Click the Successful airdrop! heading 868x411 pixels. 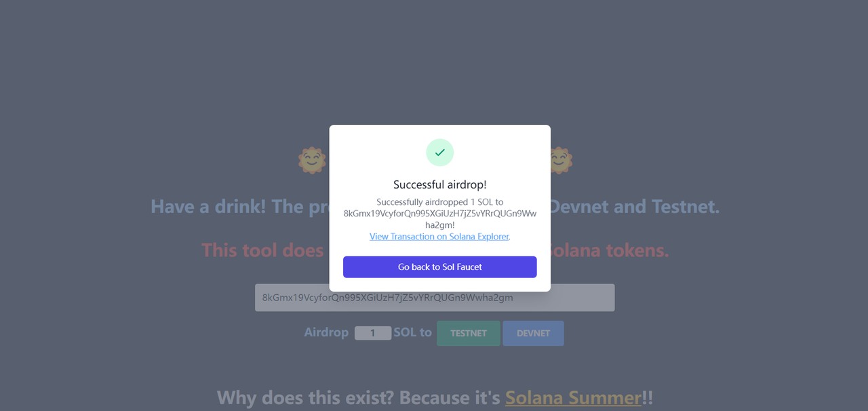pos(439,184)
